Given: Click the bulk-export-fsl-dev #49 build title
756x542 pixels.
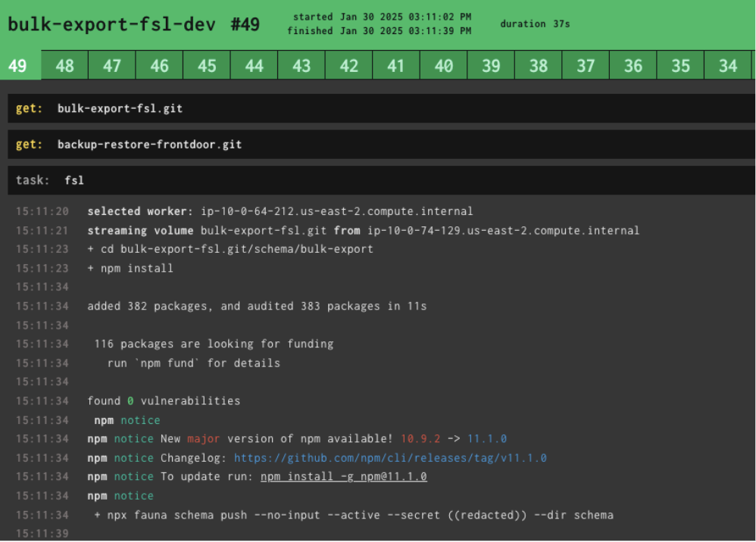Looking at the screenshot, I should [133, 24].
